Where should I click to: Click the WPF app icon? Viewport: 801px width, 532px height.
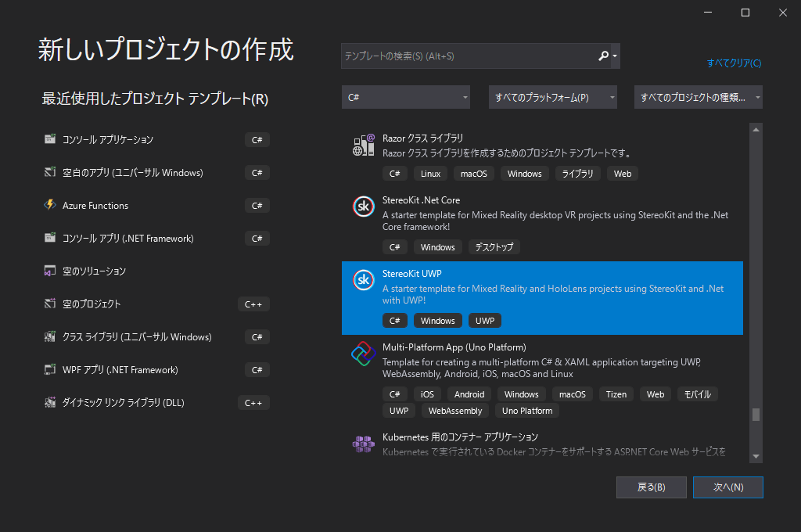pyautogui.click(x=50, y=369)
